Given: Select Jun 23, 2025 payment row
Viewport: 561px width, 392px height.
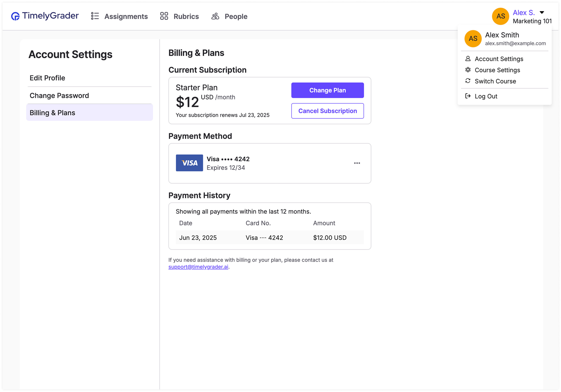Looking at the screenshot, I should pyautogui.click(x=269, y=237).
